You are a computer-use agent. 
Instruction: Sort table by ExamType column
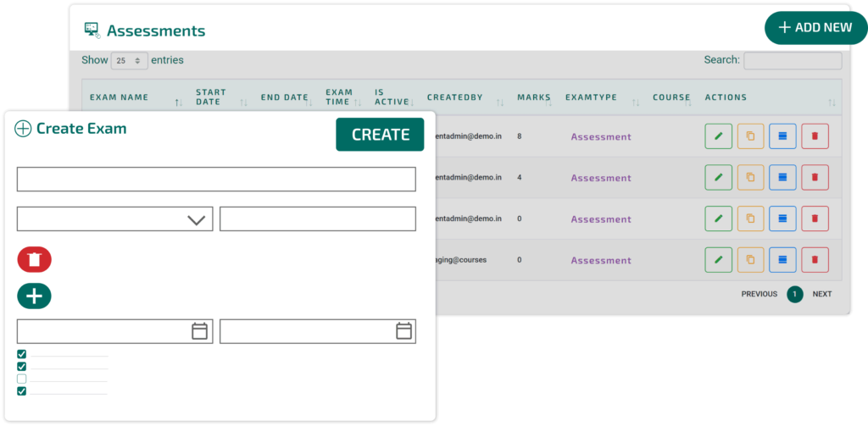coord(636,102)
